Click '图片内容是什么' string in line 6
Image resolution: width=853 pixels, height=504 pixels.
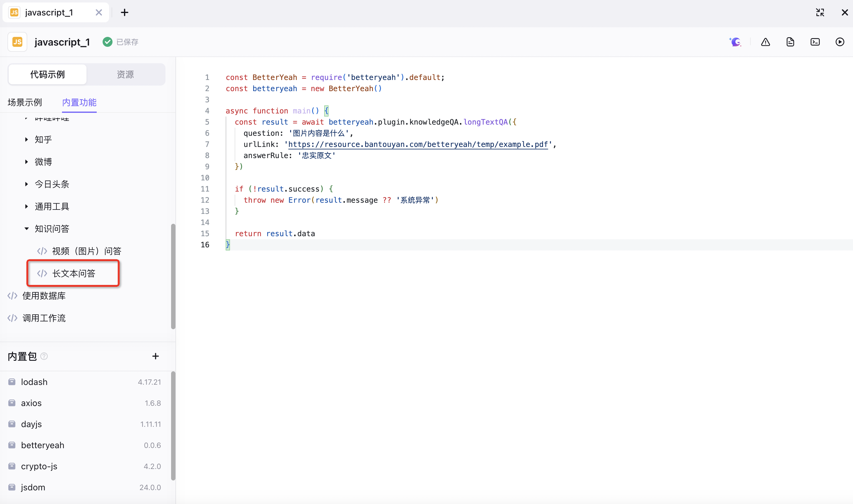pyautogui.click(x=319, y=133)
